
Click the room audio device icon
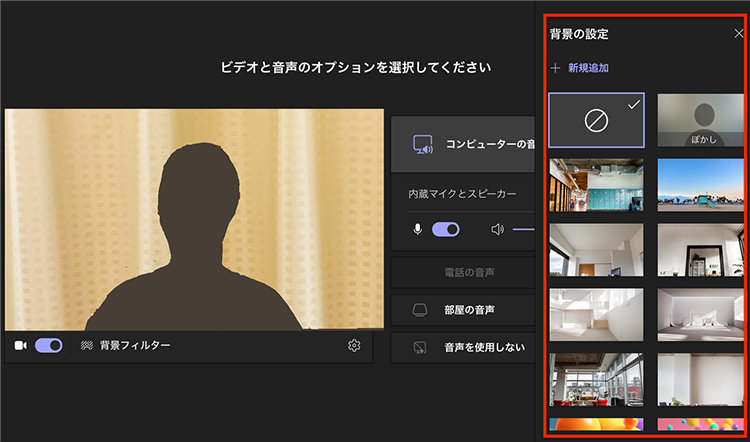(419, 310)
